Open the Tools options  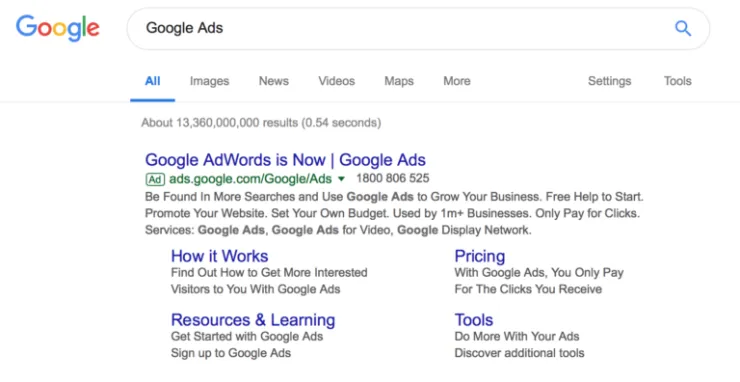click(x=678, y=81)
